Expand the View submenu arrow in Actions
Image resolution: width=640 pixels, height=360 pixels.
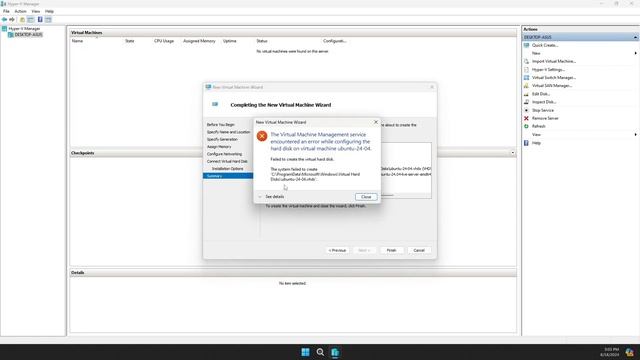coord(636,135)
